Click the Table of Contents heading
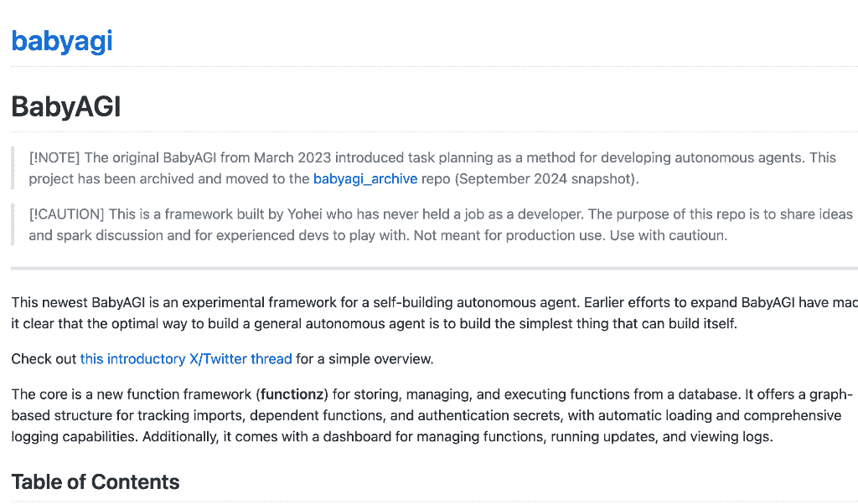858x504 pixels. pyautogui.click(x=96, y=481)
